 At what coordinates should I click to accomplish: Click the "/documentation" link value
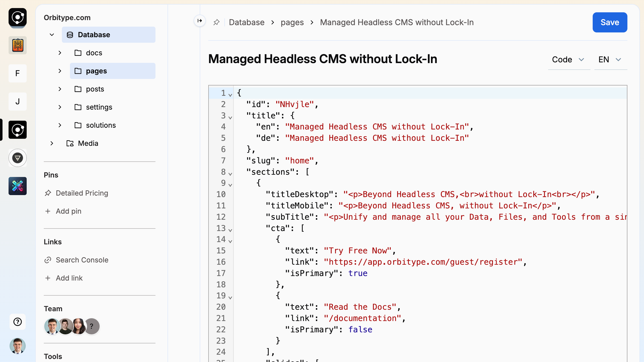(x=363, y=318)
